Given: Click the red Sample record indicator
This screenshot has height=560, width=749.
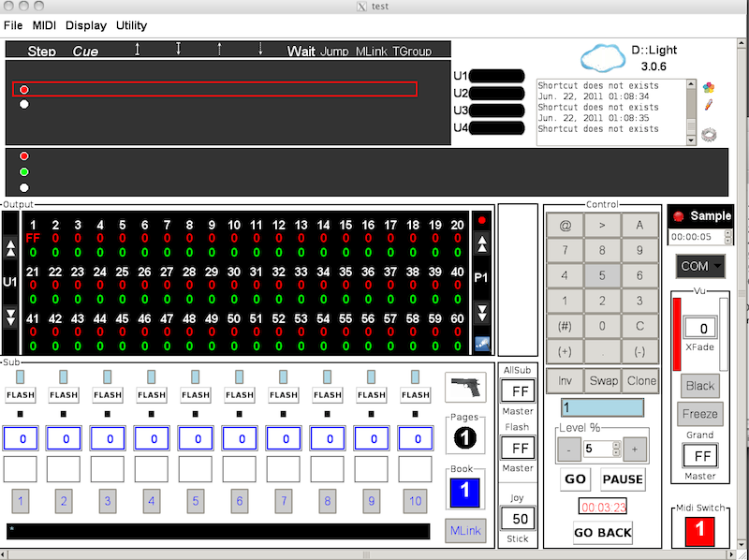Looking at the screenshot, I should tap(681, 215).
